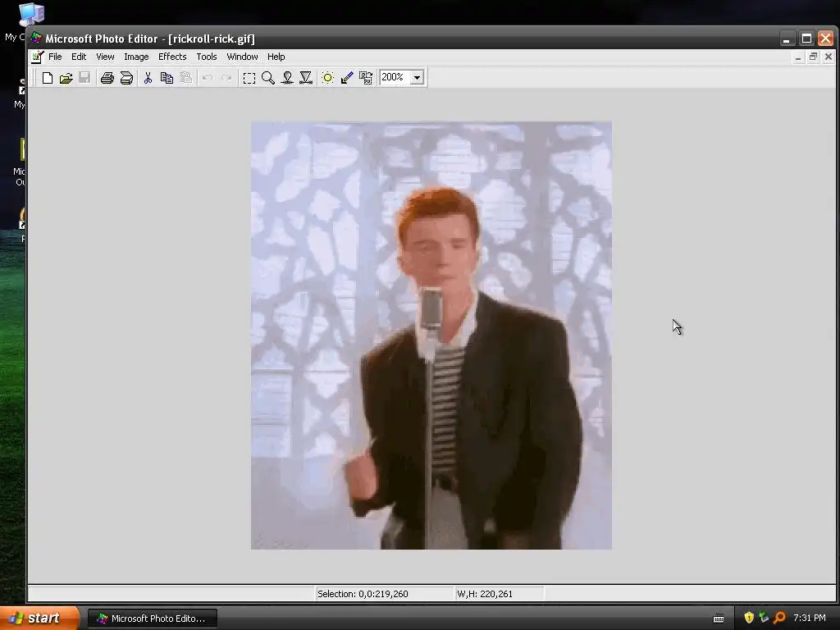Click the network connection tray icon
The image size is (840, 630).
coord(764,619)
